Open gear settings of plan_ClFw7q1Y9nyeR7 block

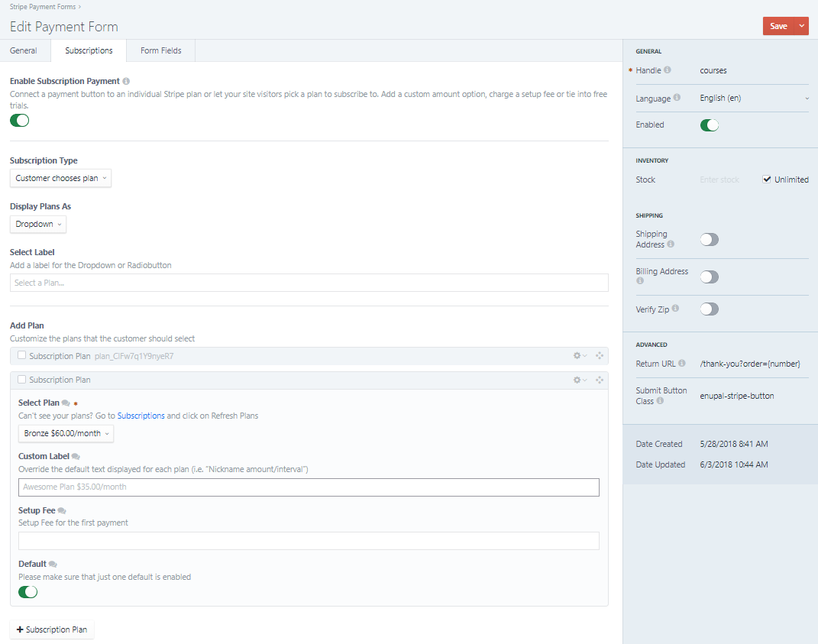coord(580,356)
